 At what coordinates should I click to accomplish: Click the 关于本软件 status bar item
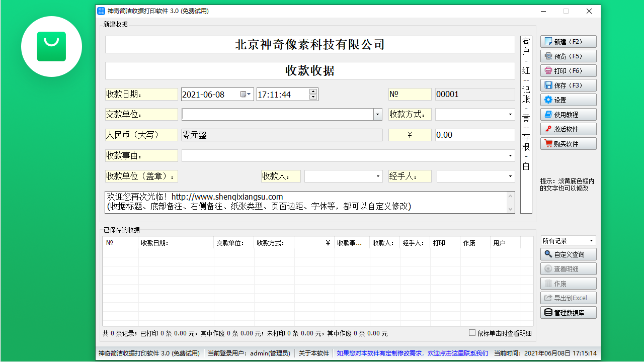coord(314,353)
